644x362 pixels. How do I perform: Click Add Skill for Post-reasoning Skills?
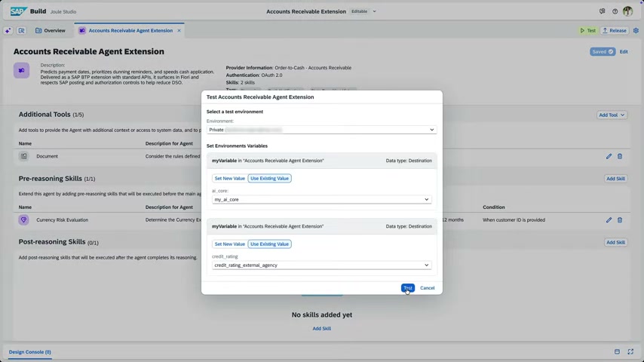click(x=615, y=242)
